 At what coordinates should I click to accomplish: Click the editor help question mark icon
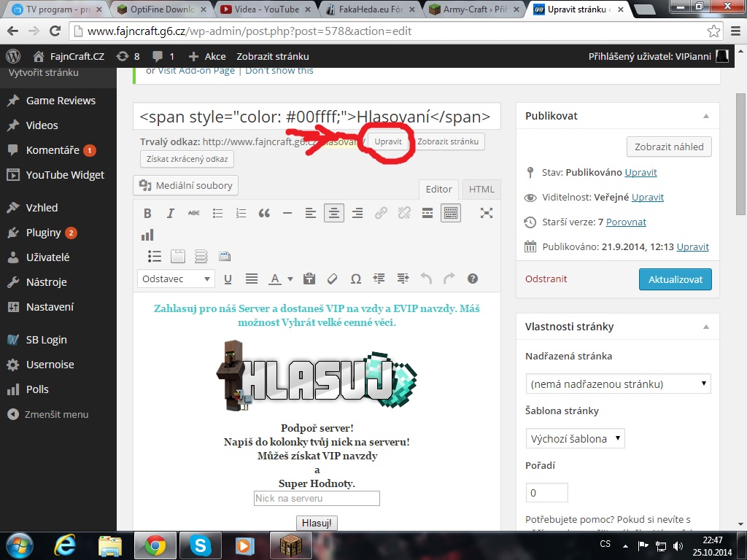(473, 279)
